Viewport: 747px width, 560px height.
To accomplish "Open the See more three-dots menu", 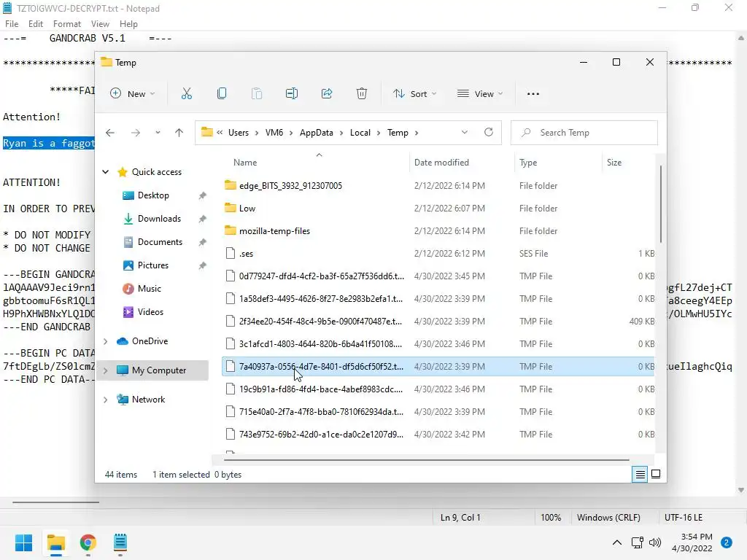I will pos(533,94).
